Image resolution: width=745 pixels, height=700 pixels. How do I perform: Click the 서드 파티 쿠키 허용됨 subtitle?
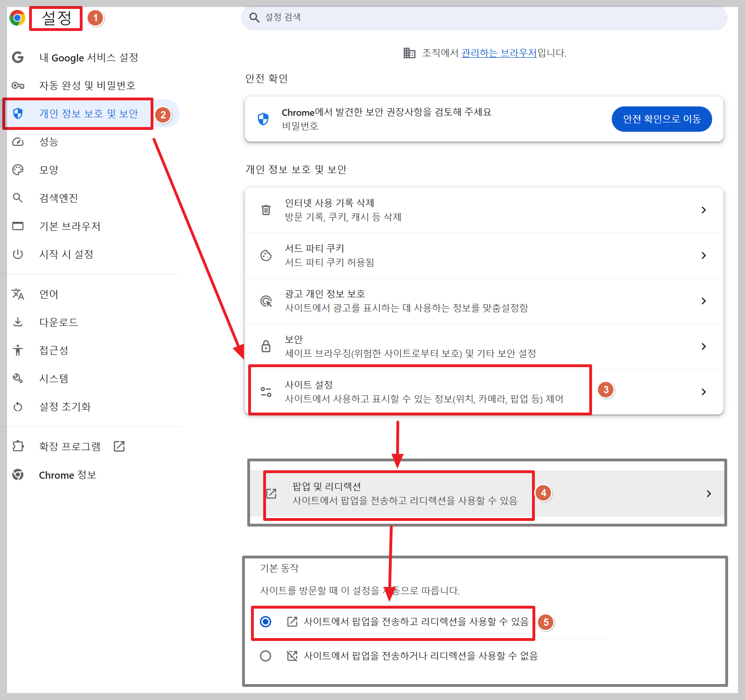click(330, 263)
